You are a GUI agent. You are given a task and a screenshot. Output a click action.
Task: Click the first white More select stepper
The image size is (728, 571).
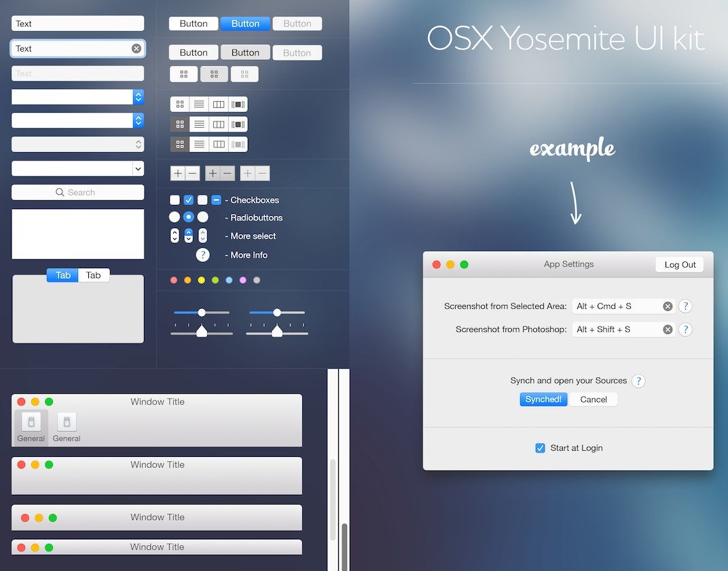tap(175, 236)
